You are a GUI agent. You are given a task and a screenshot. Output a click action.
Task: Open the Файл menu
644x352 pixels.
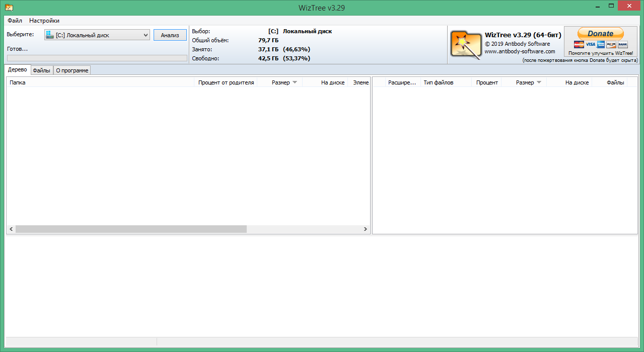(x=15, y=21)
